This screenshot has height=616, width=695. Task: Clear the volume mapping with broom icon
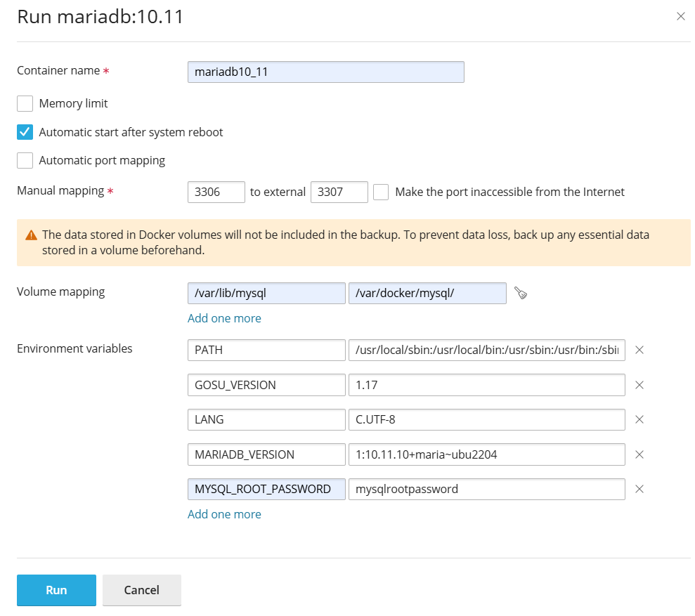(x=520, y=294)
